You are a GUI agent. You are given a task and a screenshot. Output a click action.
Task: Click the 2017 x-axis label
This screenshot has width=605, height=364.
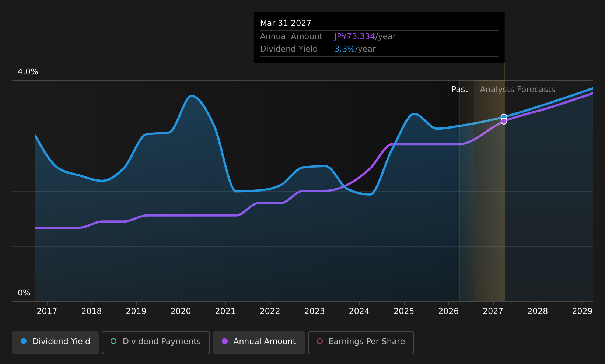click(47, 311)
